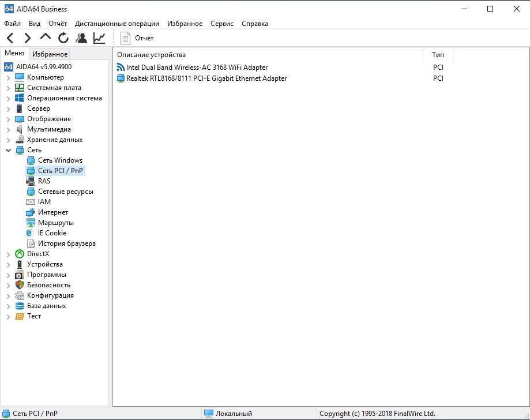Viewport: 530px width, 420px height.
Task: Expand the DirectX tree node
Action: 8,254
